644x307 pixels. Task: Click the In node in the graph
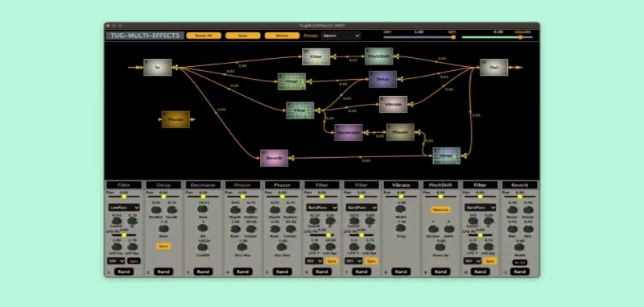157,67
